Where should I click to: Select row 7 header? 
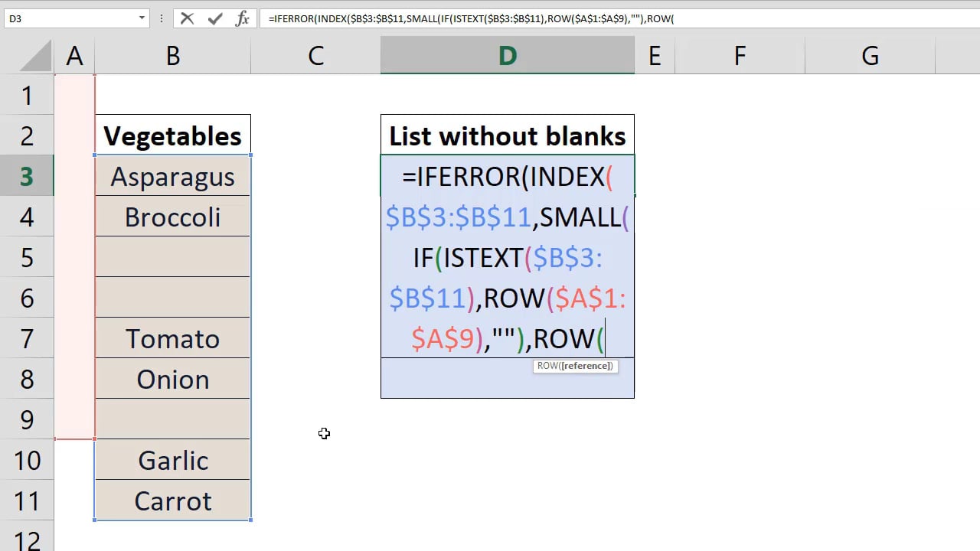click(27, 338)
